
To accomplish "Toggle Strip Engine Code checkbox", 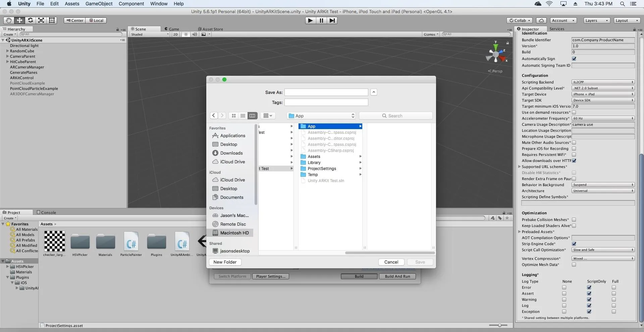I will click(574, 244).
